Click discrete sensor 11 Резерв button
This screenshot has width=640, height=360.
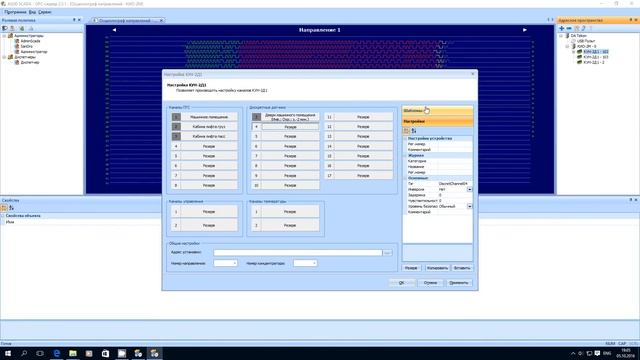(363, 117)
